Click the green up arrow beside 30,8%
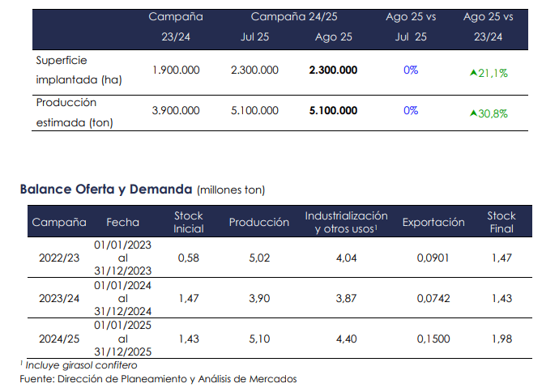 (473, 113)
